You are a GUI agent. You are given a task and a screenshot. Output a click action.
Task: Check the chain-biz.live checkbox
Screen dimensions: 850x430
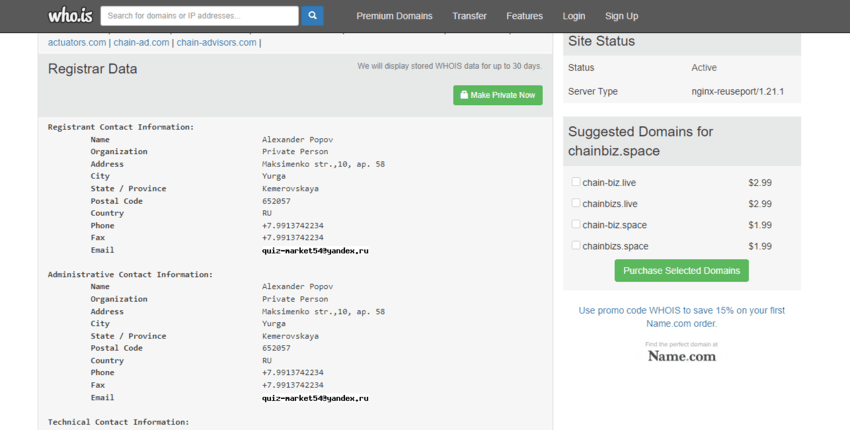point(576,182)
